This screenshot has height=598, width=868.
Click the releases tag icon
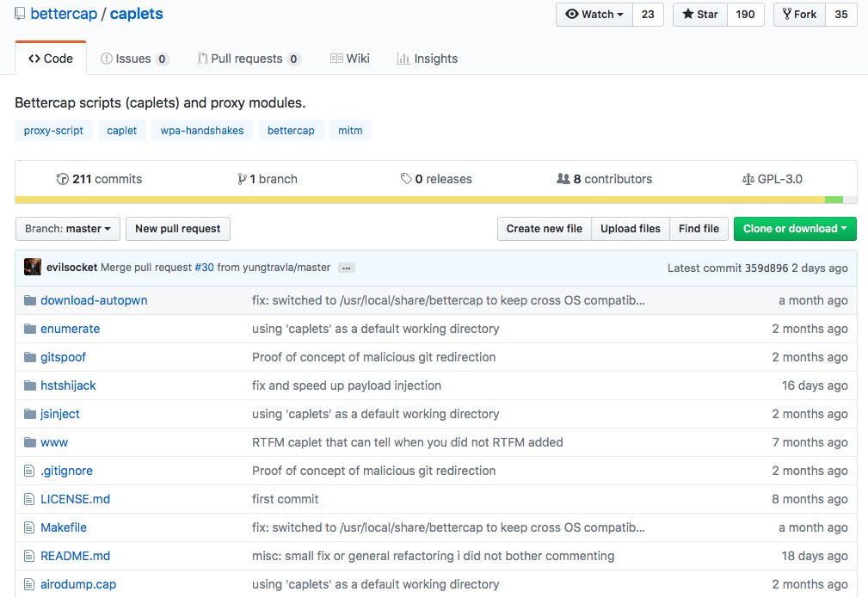406,179
